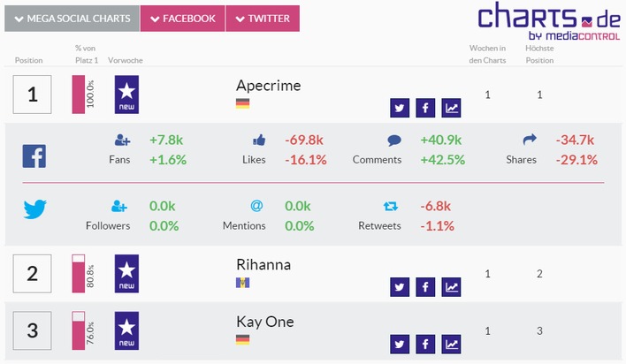The image size is (626, 364).
Task: Click Twitter bird logo in stats panel
Action: coord(34,210)
